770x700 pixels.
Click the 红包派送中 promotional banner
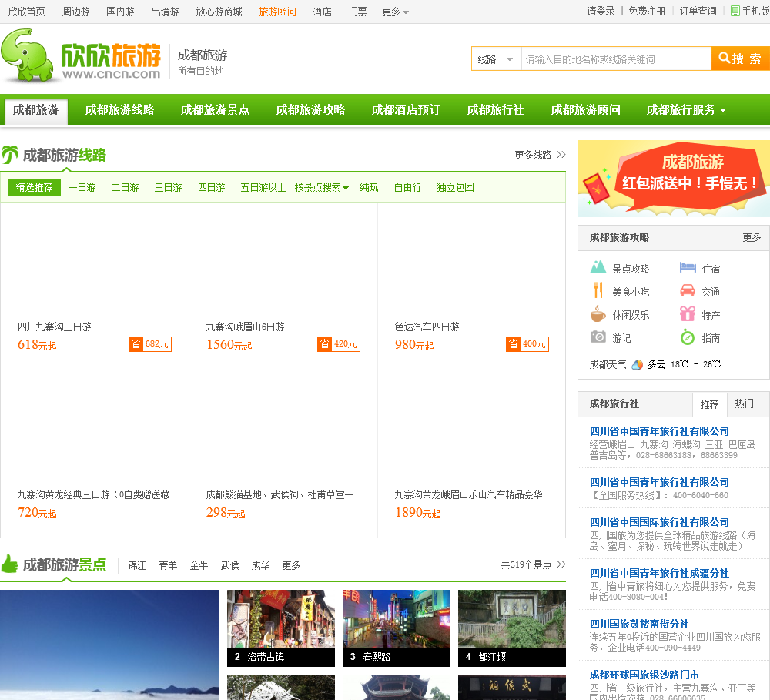click(x=674, y=179)
